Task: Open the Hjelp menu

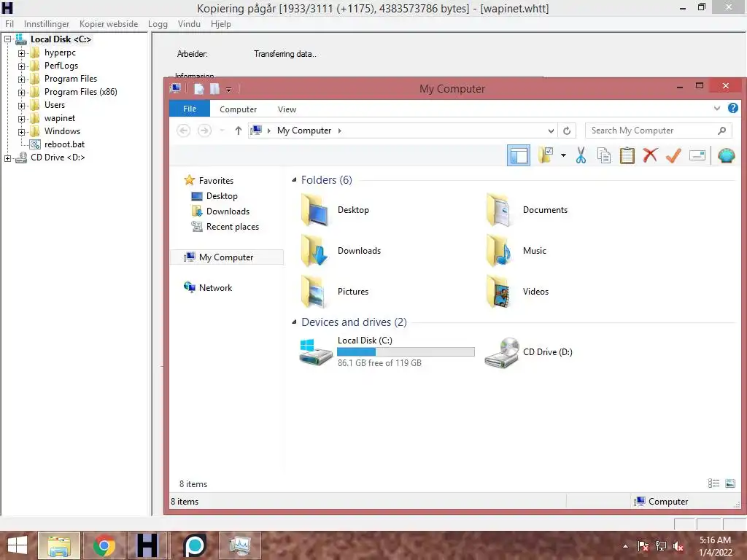Action: pos(220,24)
